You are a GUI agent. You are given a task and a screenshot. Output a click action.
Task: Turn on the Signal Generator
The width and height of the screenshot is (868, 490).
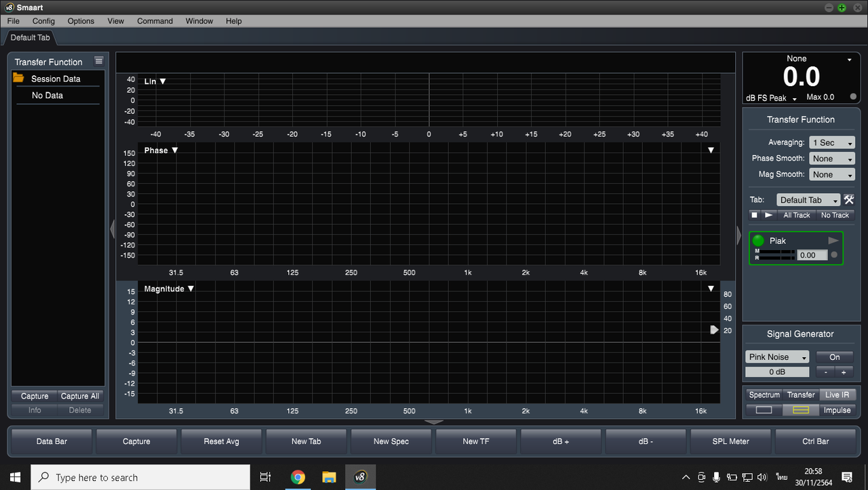(834, 356)
